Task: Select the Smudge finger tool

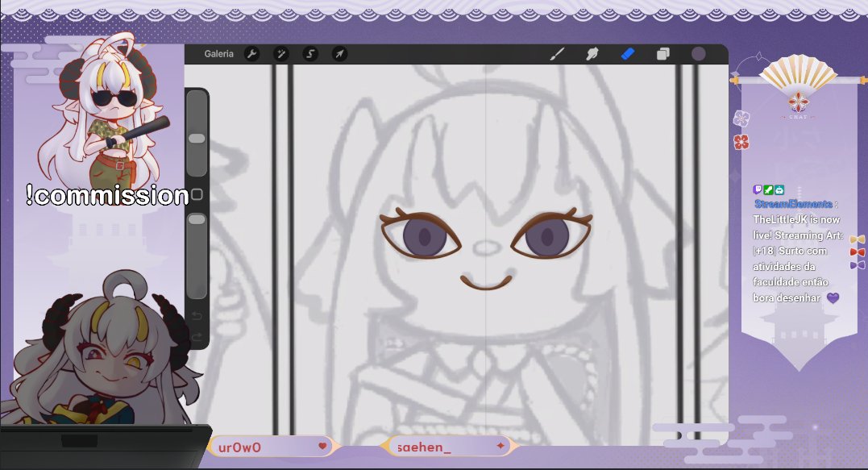Action: tap(592, 54)
